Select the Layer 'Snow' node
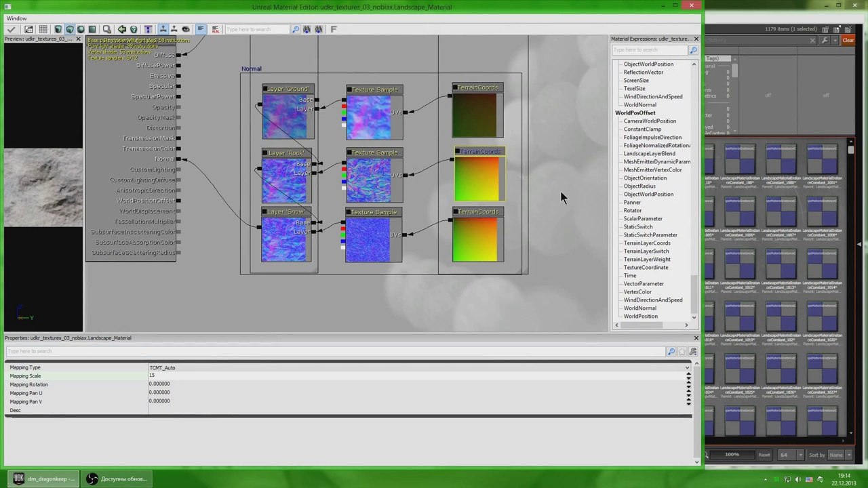Screen dimensions: 868x488 coord(286,235)
